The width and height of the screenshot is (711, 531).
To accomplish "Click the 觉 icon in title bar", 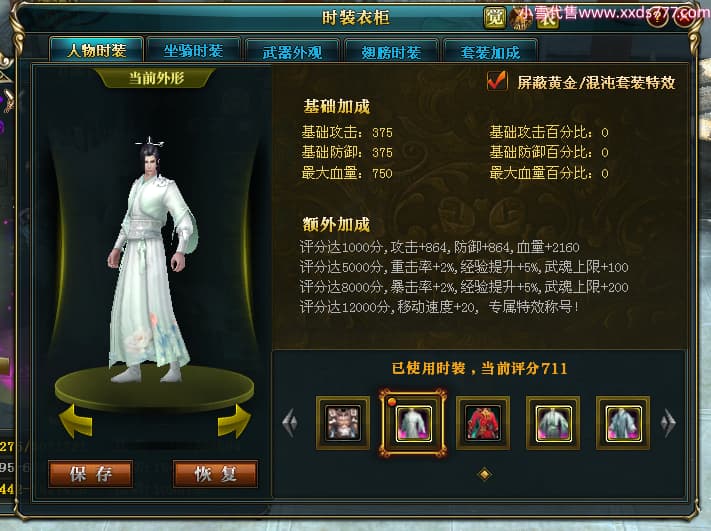I will (x=494, y=18).
